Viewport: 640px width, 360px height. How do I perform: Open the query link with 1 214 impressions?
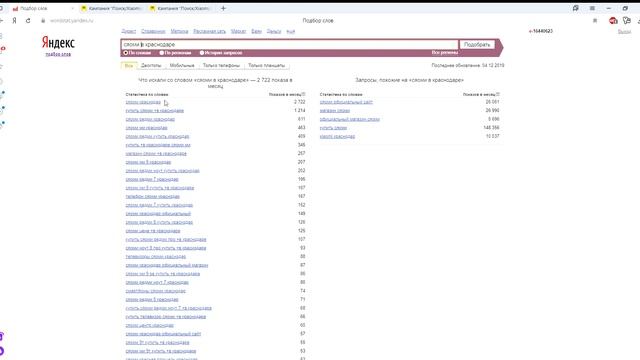[x=155, y=111]
